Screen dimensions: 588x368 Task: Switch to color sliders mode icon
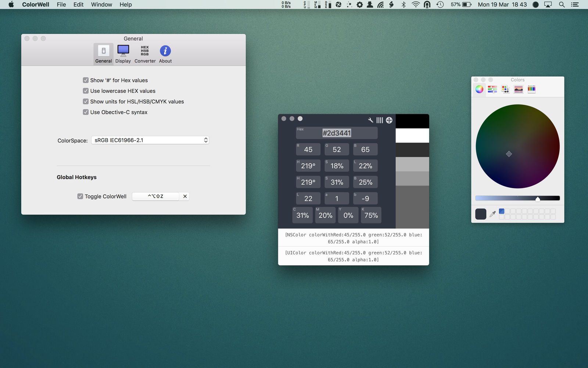[492, 89]
